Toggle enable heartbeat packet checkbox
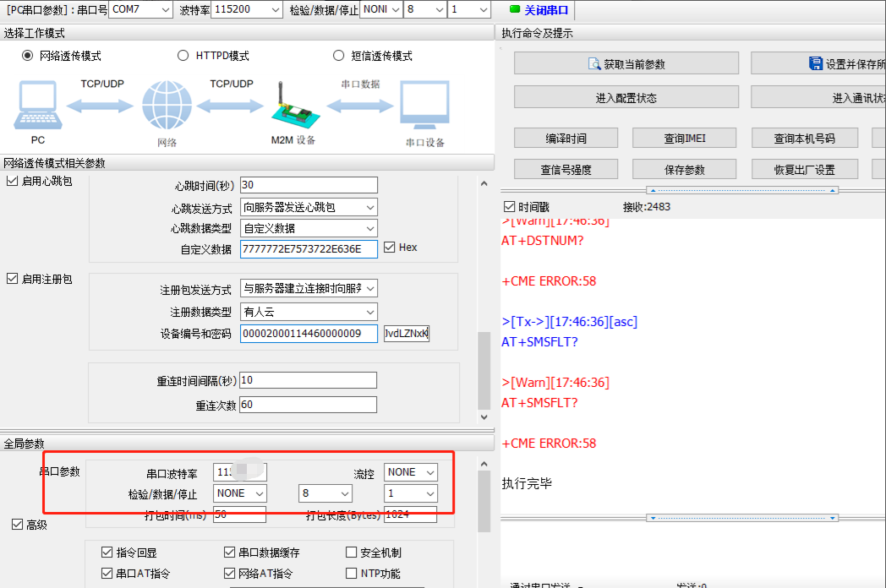Screen dimensions: 886x588 pos(12,181)
